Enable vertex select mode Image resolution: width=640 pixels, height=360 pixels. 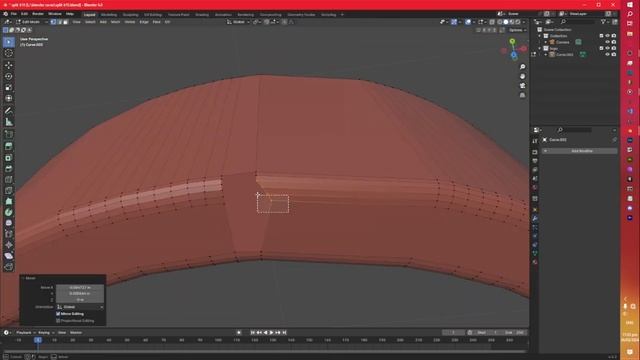53,22
